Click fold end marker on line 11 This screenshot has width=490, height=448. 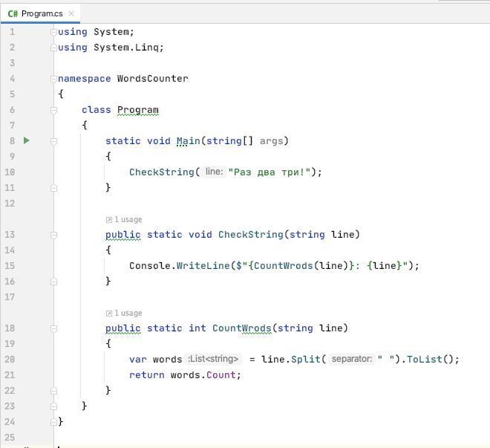[53, 188]
